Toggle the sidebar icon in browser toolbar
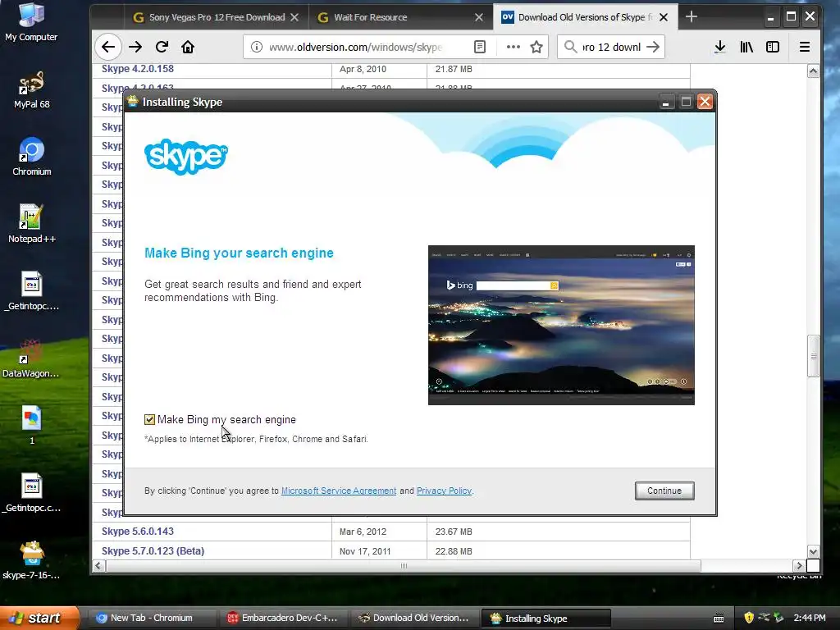840x630 pixels. pyautogui.click(x=773, y=47)
